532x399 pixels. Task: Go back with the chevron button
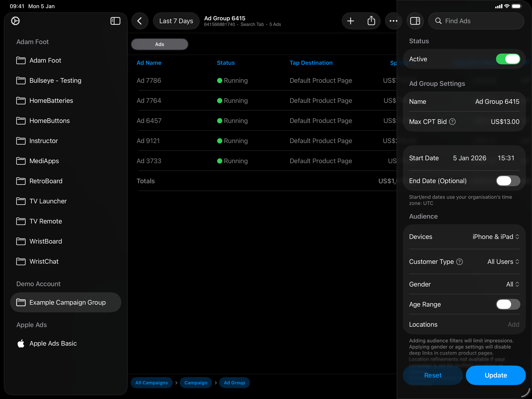(x=140, y=21)
